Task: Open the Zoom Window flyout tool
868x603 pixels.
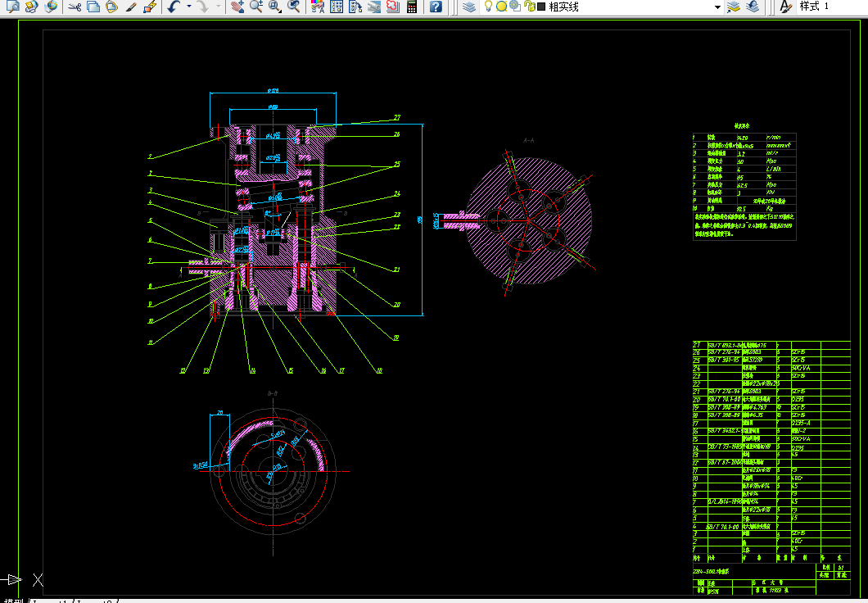Action: click(274, 7)
